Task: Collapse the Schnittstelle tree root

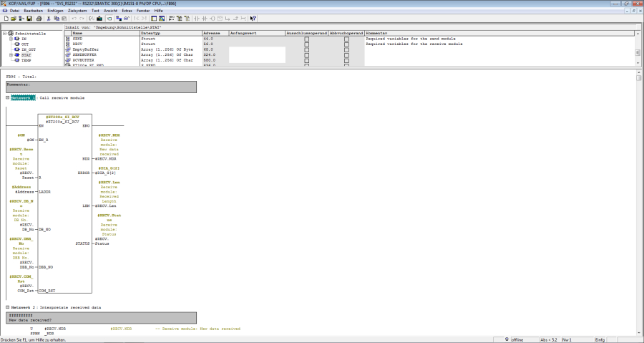Action: 4,34
